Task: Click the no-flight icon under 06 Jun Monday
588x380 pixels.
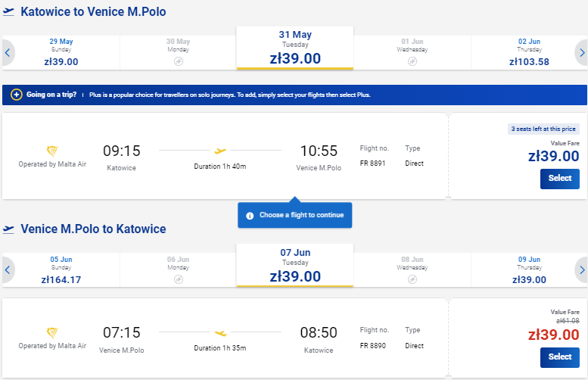Action: point(179,279)
